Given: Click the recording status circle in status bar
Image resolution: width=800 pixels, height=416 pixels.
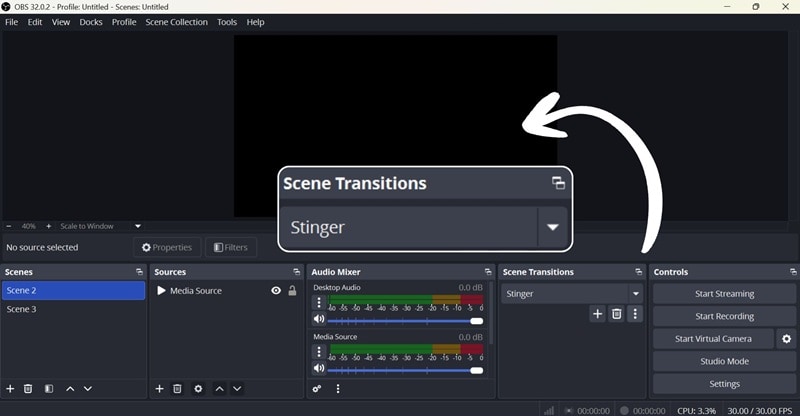Looking at the screenshot, I should tap(624, 411).
